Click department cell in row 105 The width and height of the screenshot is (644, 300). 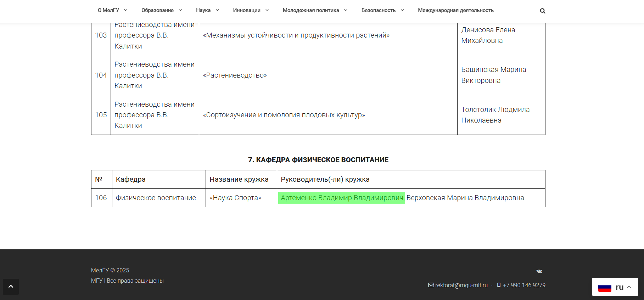pos(155,115)
